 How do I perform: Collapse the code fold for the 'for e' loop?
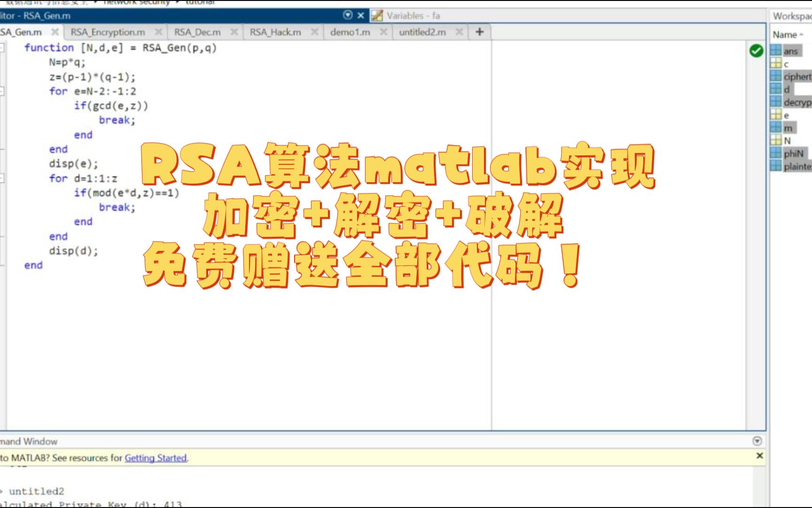(x=3, y=90)
